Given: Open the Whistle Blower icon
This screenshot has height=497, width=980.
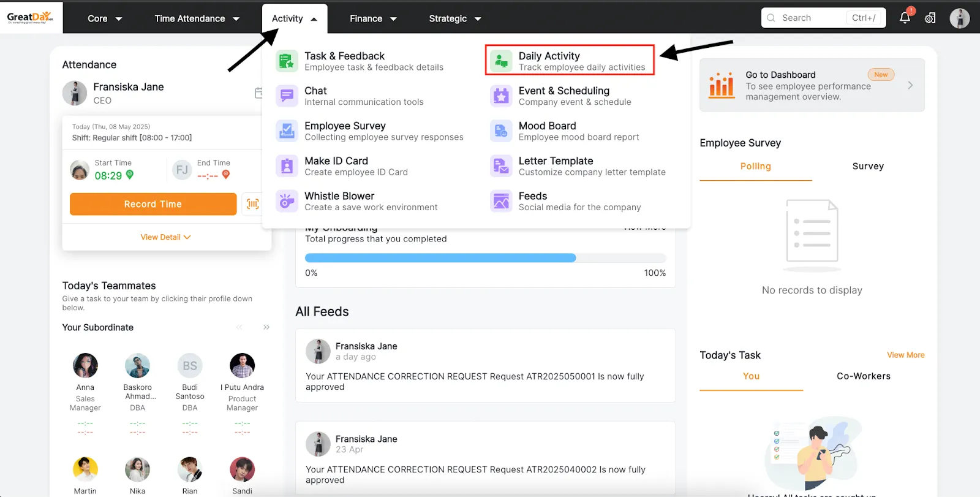Looking at the screenshot, I should 286,201.
